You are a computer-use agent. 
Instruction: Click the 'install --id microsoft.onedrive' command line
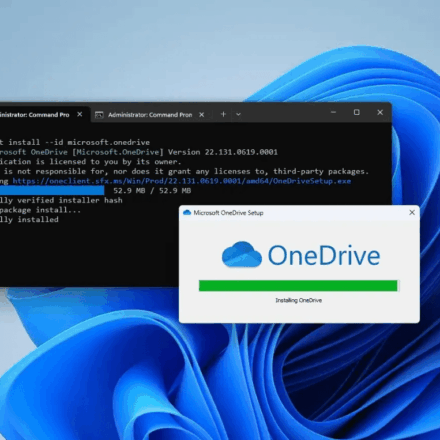[79, 142]
